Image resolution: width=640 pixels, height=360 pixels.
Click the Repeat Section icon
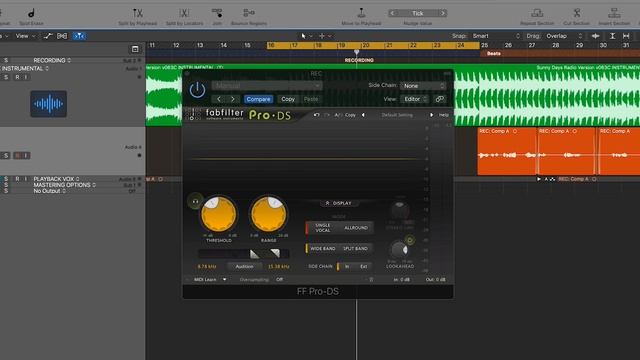point(537,13)
